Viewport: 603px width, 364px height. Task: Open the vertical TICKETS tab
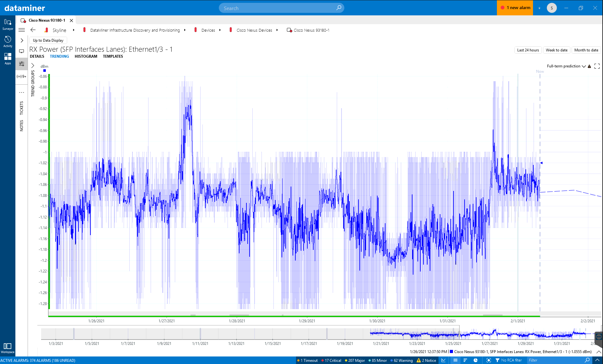(x=22, y=108)
